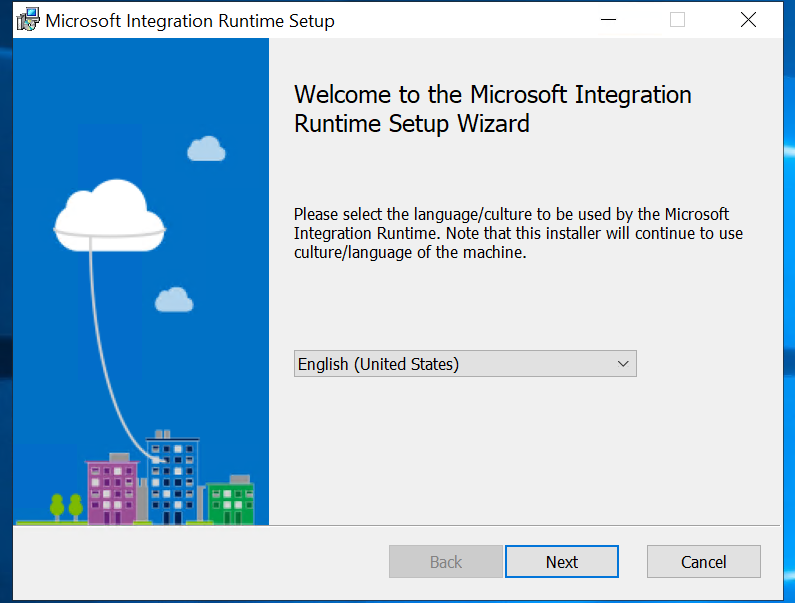Image resolution: width=795 pixels, height=603 pixels.
Task: Click the purple building illustration
Action: tap(110, 489)
